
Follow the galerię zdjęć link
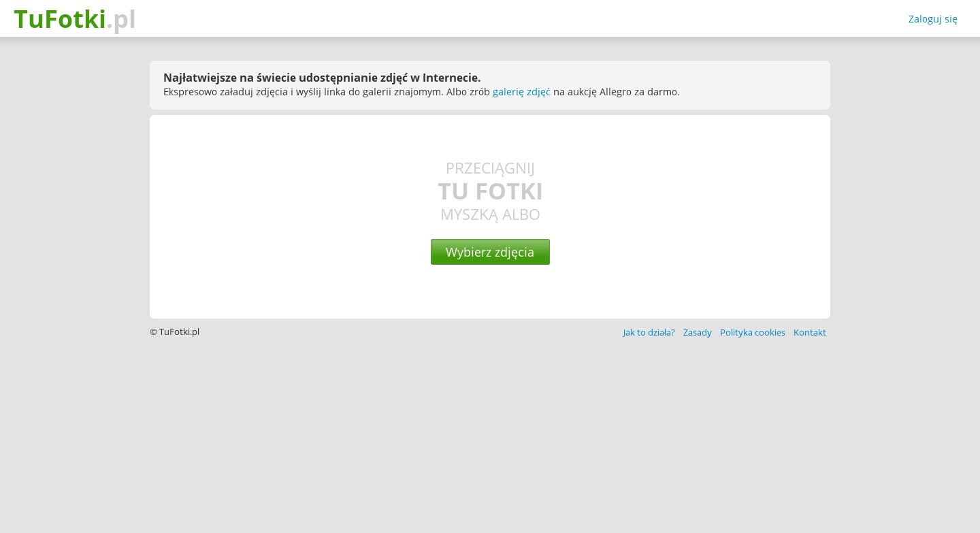pyautogui.click(x=521, y=92)
